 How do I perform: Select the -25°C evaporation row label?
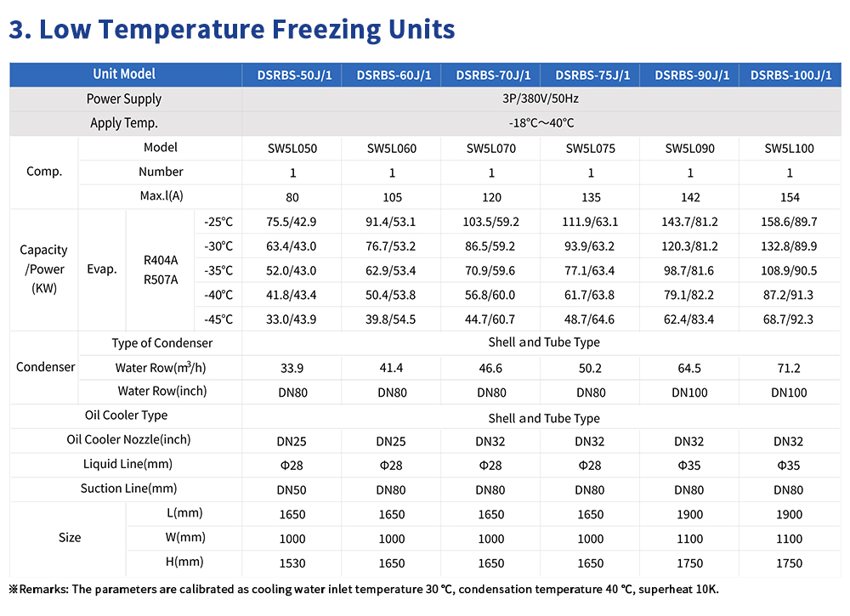point(218,222)
